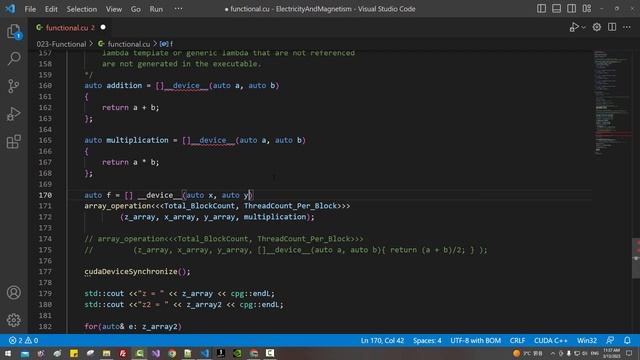Show hidden system tray icons chevron

(x=553, y=353)
